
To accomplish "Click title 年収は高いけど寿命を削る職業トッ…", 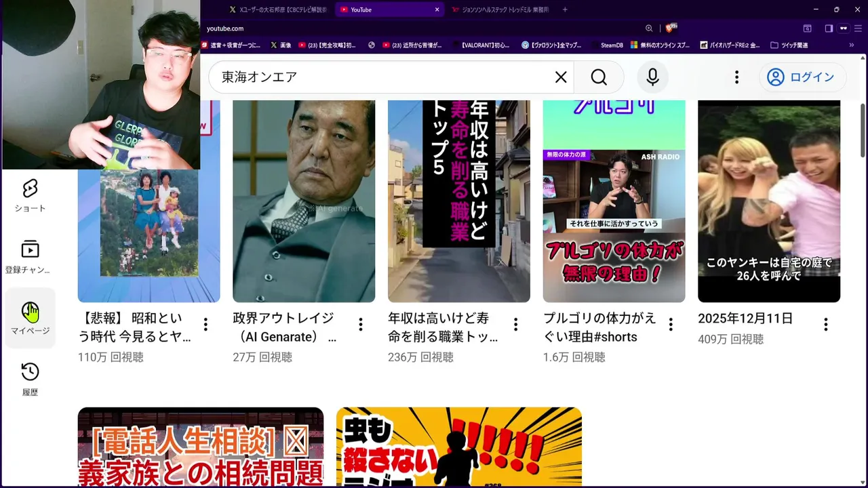I will click(x=443, y=327).
